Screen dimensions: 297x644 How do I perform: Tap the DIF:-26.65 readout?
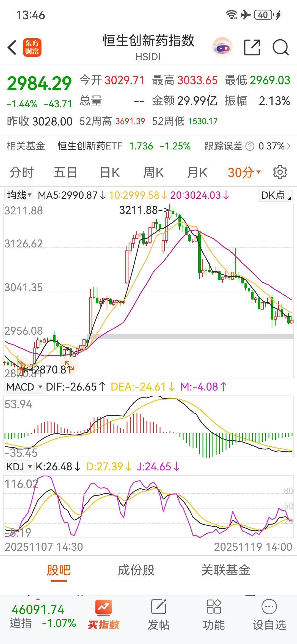[76, 387]
